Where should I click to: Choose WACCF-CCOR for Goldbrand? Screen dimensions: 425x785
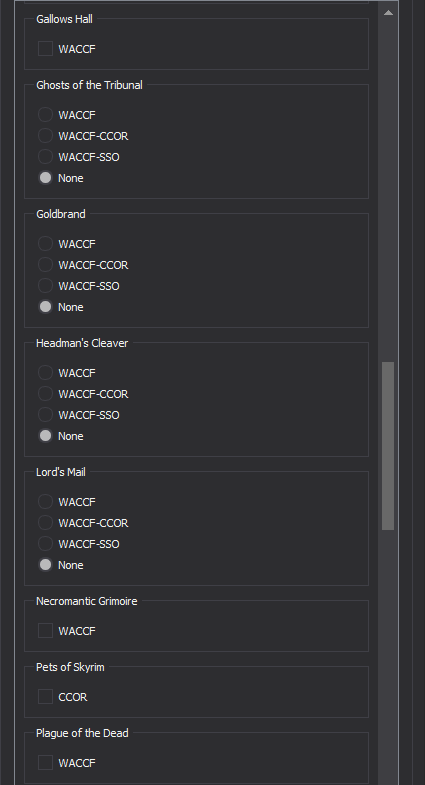coord(46,265)
